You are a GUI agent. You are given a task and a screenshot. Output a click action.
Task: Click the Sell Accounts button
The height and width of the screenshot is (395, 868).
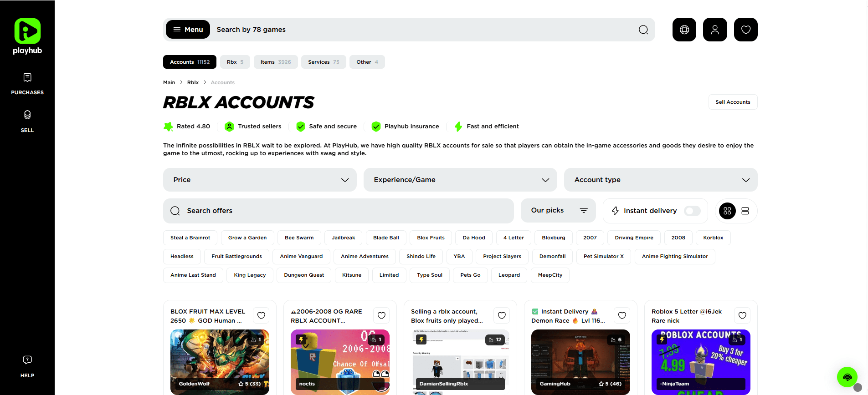[733, 102]
